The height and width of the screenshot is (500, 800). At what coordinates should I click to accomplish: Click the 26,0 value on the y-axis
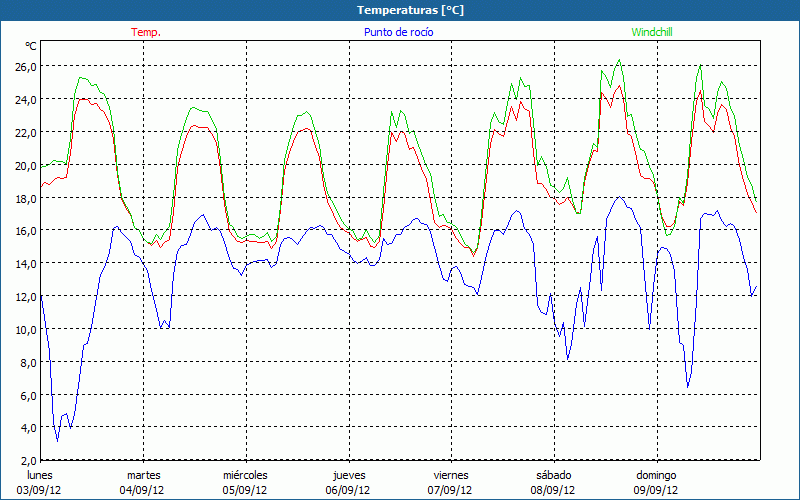[26, 66]
